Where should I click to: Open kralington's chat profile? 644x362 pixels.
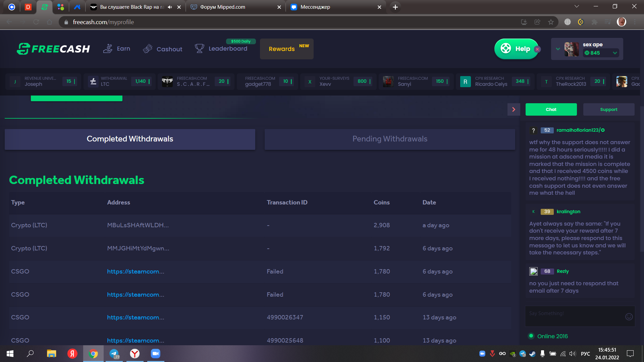pos(568,212)
